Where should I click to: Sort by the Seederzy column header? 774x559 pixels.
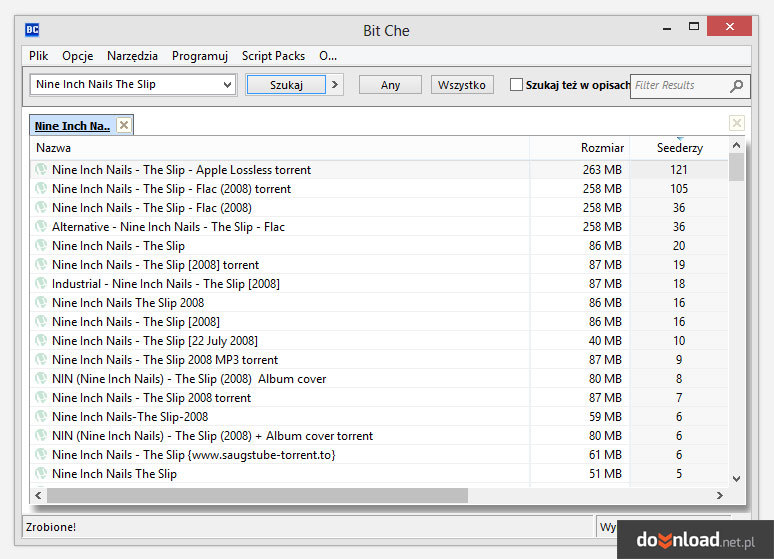[679, 148]
